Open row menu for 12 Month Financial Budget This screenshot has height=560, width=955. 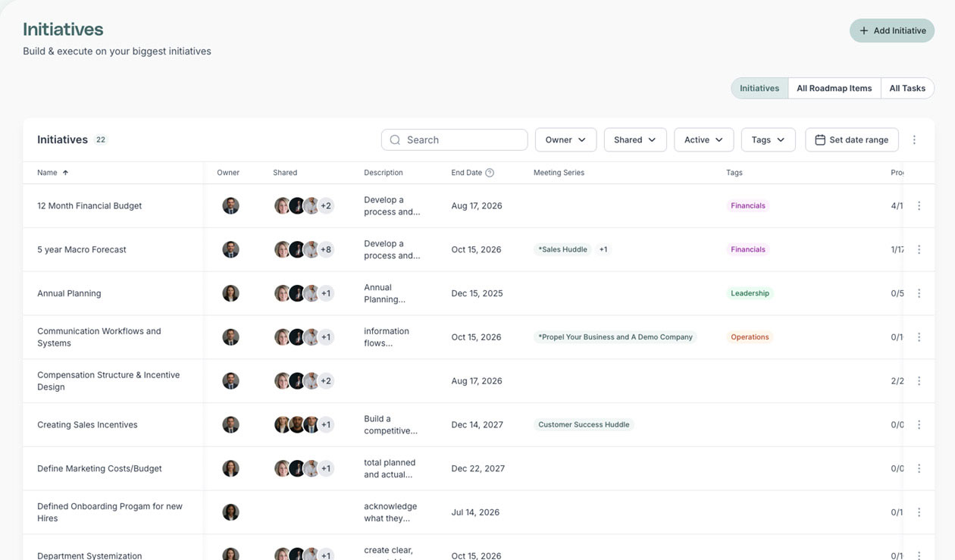[919, 205]
